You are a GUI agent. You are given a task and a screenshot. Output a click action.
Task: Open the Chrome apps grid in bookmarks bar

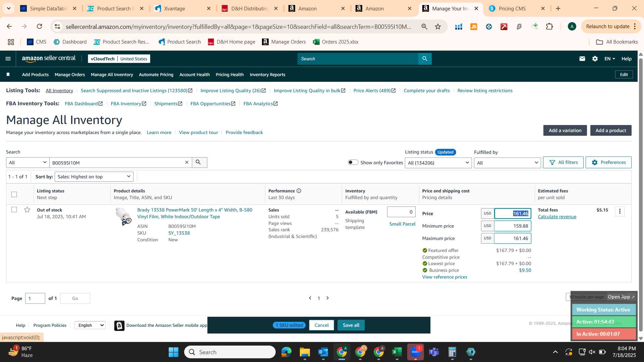(11, 42)
